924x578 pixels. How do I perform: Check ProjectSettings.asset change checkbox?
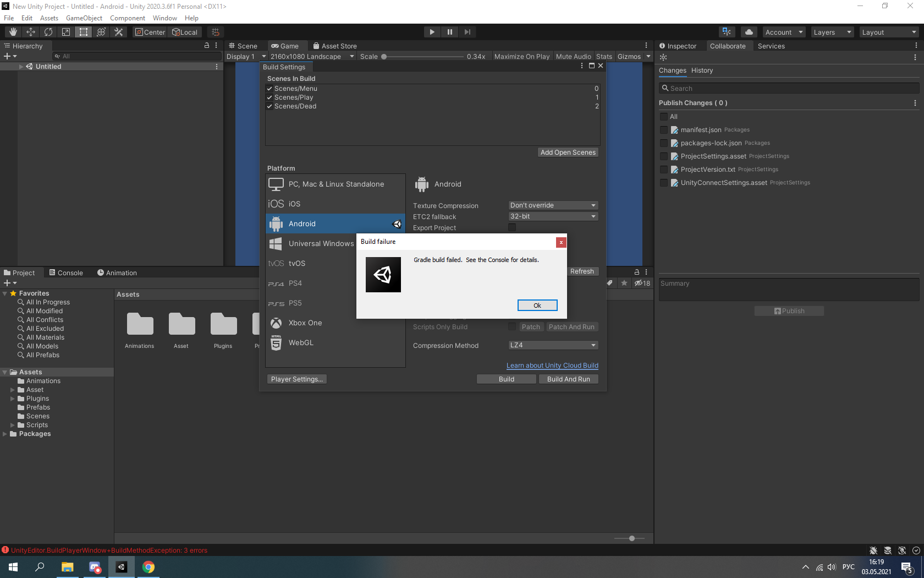(664, 156)
